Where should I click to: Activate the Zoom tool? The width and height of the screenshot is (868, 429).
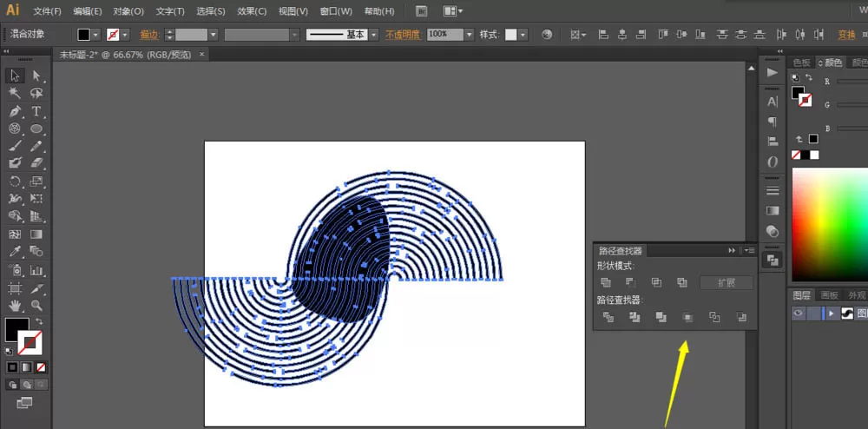tap(36, 305)
